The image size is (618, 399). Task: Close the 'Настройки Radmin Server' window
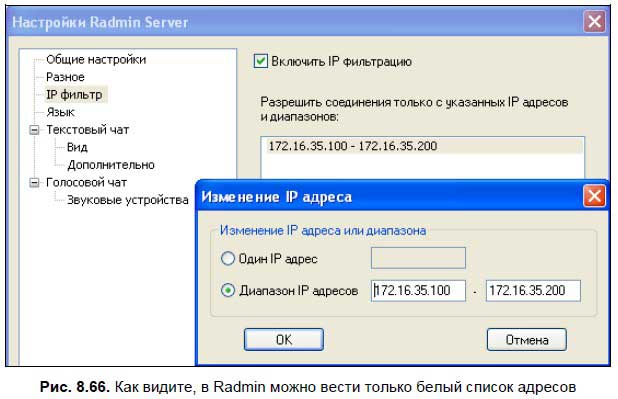pyautogui.click(x=594, y=22)
